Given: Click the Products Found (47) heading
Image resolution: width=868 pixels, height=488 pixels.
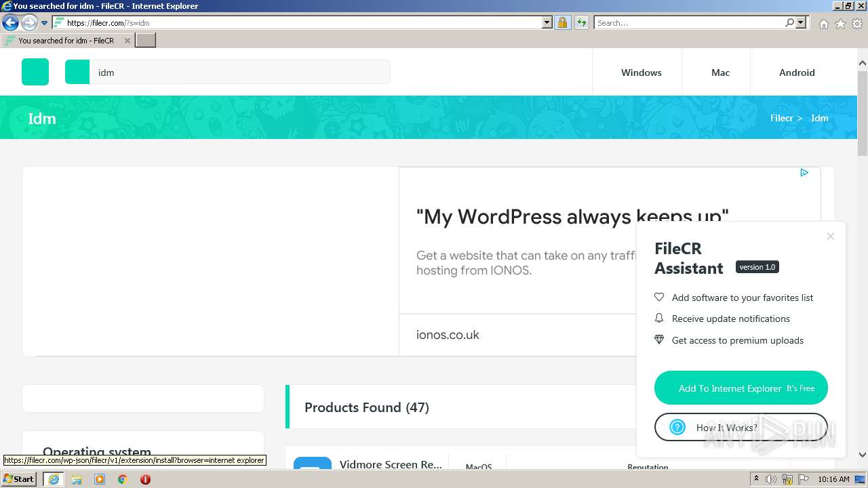Looking at the screenshot, I should tap(367, 407).
